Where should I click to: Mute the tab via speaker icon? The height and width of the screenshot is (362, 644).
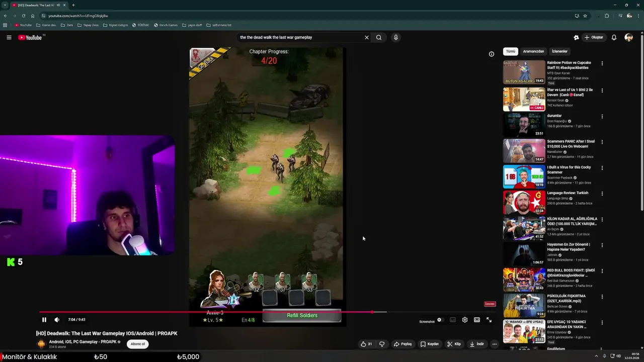tap(58, 5)
